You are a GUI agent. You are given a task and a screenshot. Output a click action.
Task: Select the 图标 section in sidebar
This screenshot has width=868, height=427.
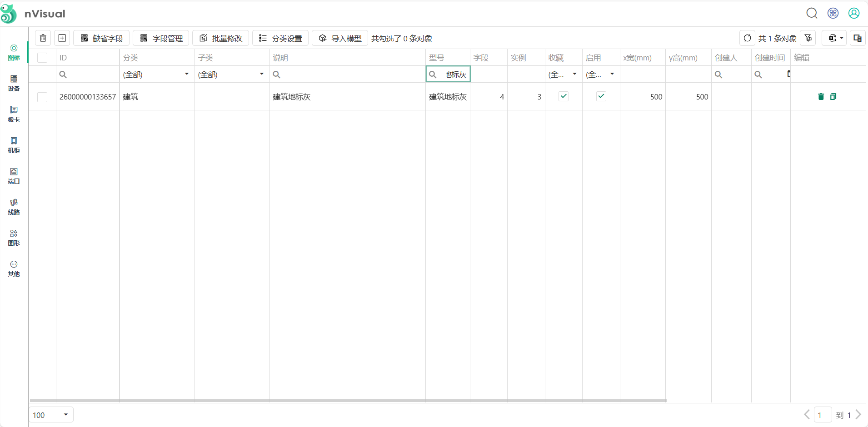[14, 53]
